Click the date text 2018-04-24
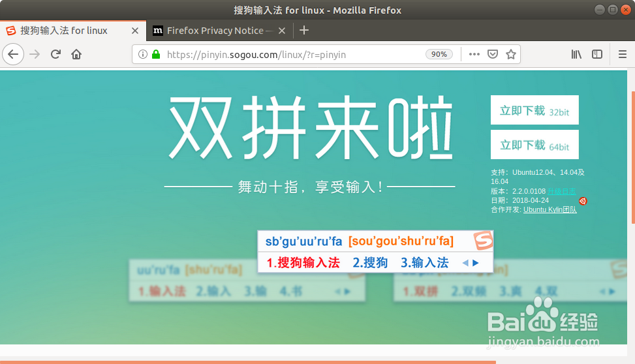This screenshot has height=364, width=635. (x=531, y=200)
